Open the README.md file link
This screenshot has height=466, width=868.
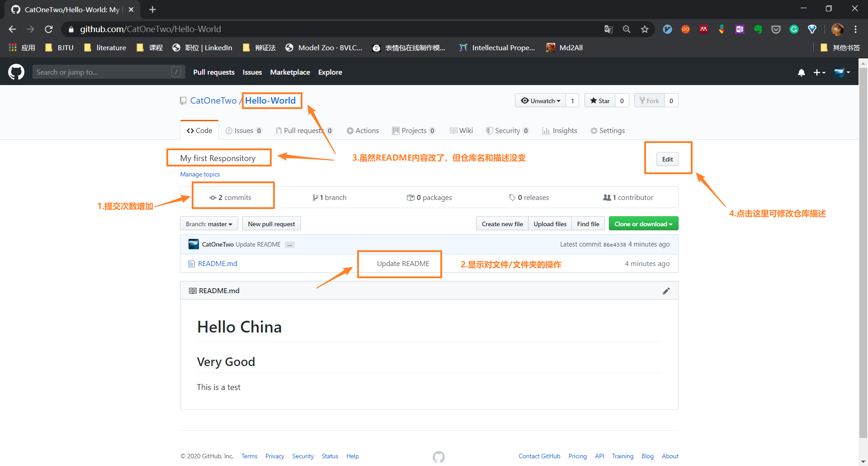click(x=217, y=264)
